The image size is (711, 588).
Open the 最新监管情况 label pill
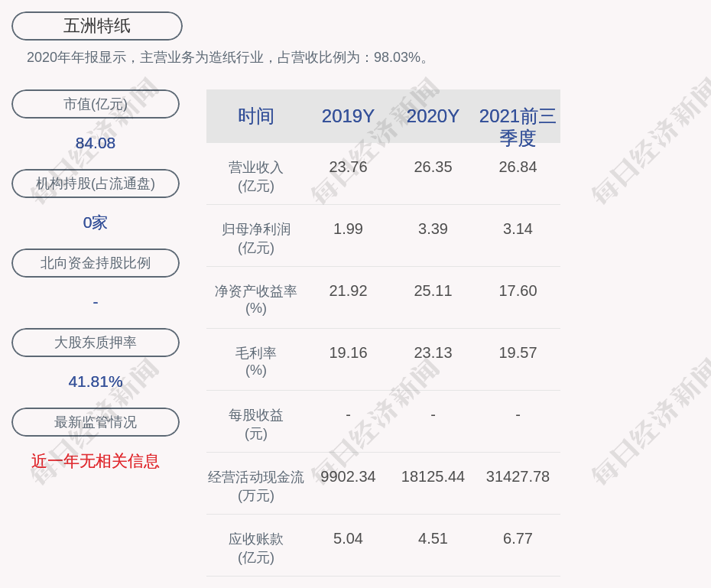[96, 422]
